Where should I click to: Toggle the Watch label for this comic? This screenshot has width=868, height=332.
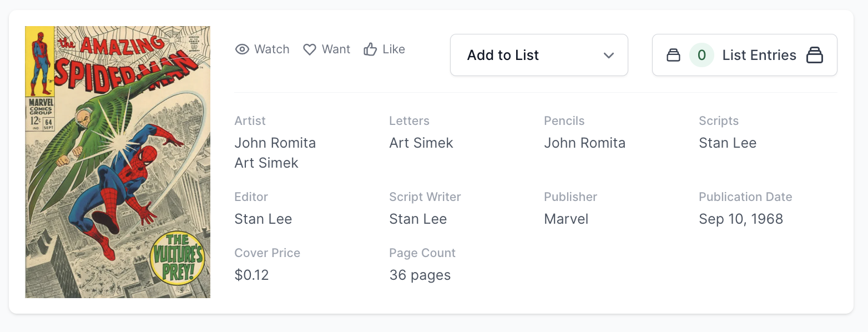coord(271,49)
